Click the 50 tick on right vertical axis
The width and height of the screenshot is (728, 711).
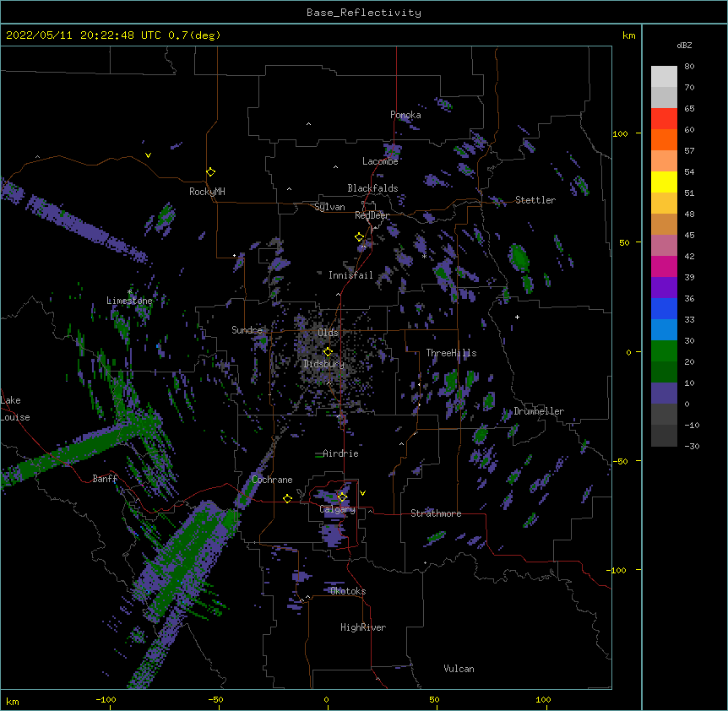(624, 242)
